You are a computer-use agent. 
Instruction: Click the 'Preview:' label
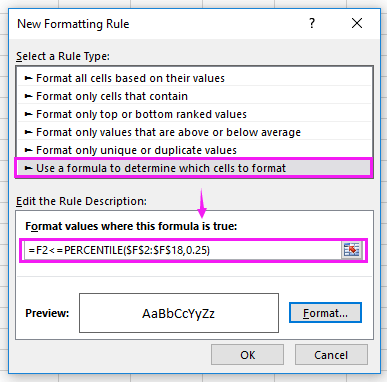47,313
